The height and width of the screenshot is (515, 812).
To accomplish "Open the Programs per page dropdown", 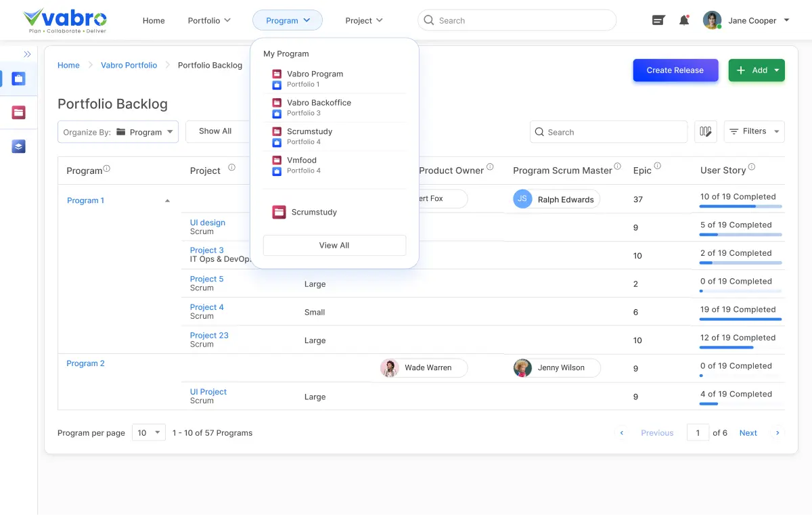I will coord(148,432).
